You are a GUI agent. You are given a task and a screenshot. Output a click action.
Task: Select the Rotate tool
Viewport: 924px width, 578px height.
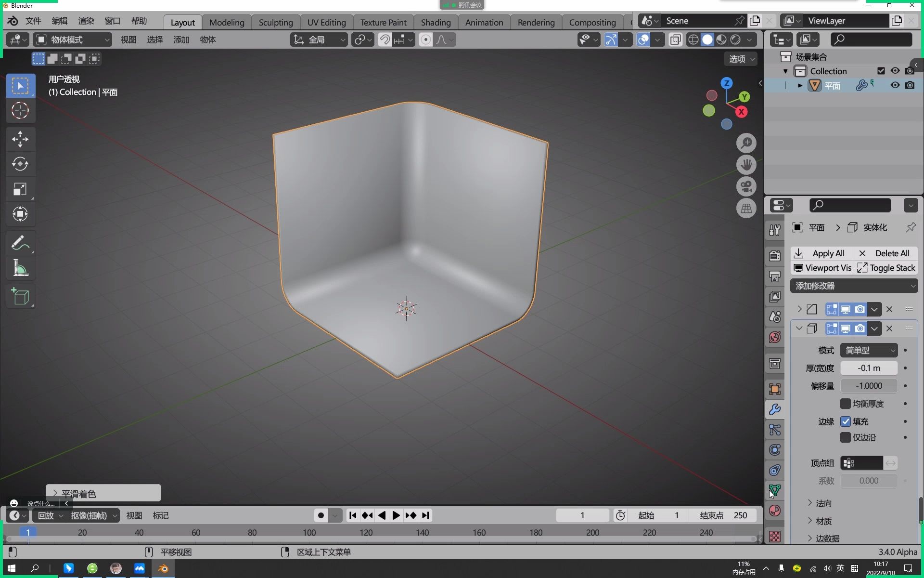[x=20, y=164]
